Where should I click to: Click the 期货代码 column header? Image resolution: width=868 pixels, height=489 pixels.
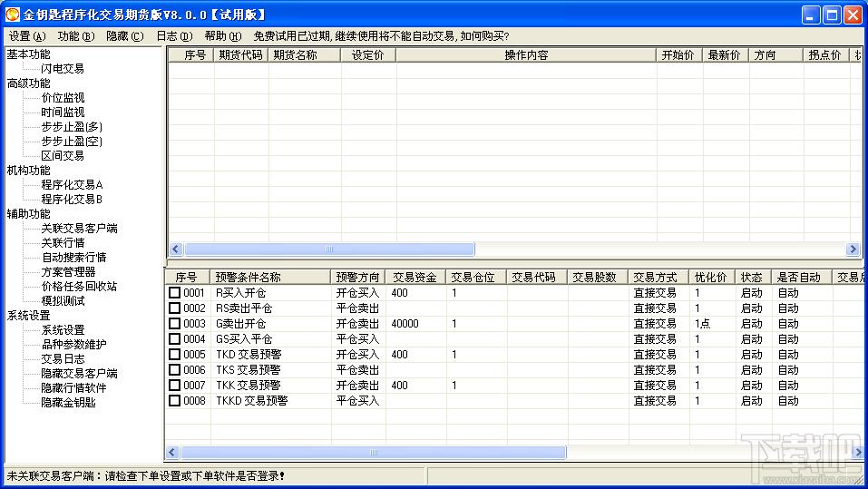click(240, 54)
